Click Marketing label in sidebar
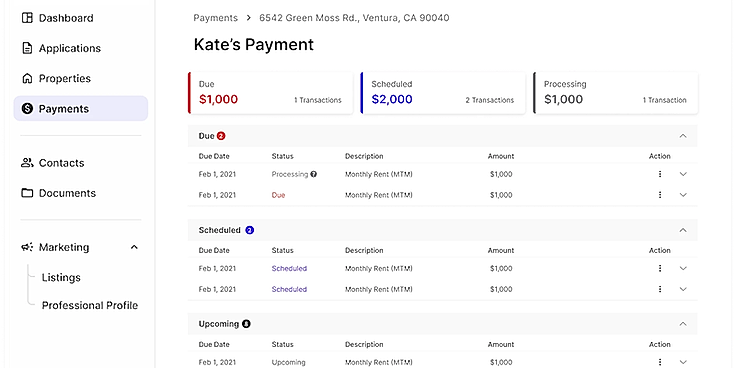The width and height of the screenshot is (736, 368). coord(64,247)
